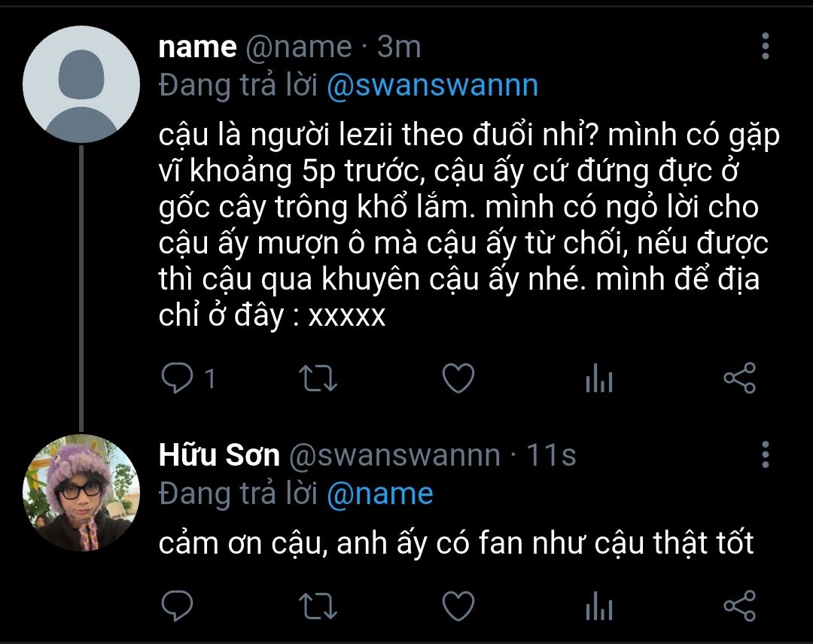Viewport: 813px width, 644px height.
Task: Reply to Hữu Sơn's tweet
Action: pyautogui.click(x=178, y=606)
